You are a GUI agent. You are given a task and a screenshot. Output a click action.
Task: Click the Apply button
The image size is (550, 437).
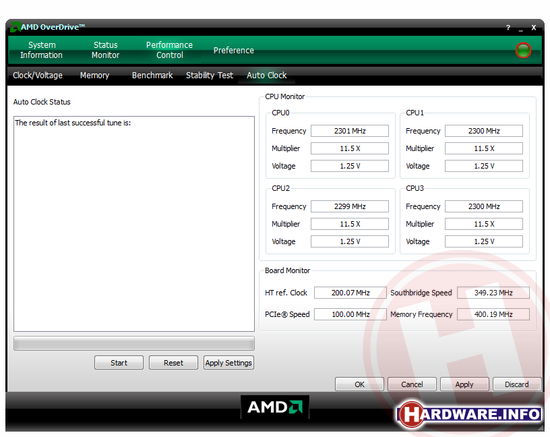[464, 384]
